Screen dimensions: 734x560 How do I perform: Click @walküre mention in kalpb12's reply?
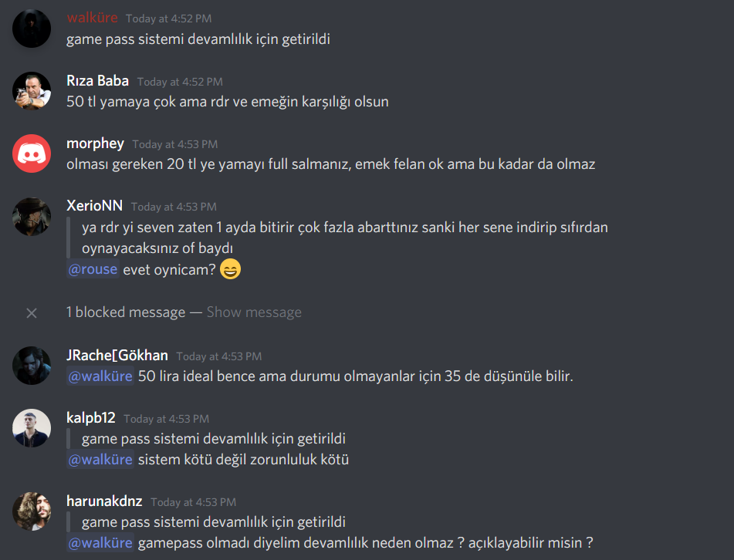[100, 460]
